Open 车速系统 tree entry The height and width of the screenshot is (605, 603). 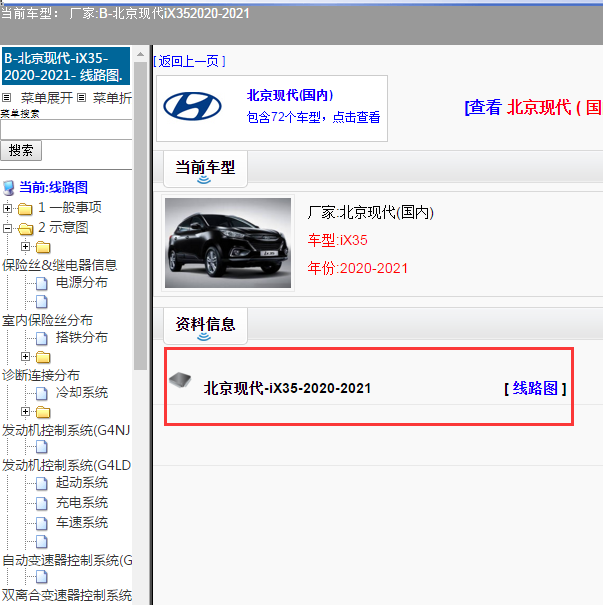[x=82, y=523]
